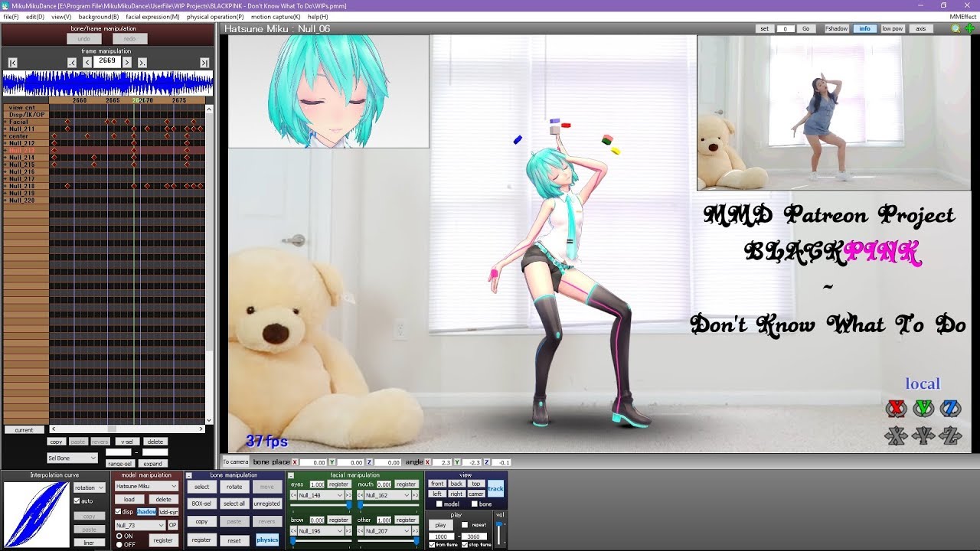Click the blue Z rotation axis icon

[x=950, y=409]
